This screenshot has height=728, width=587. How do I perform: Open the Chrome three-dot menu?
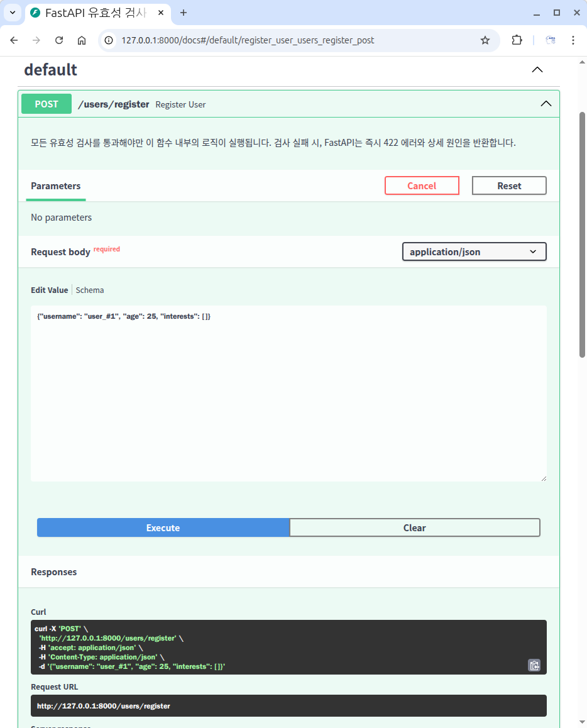pyautogui.click(x=573, y=40)
